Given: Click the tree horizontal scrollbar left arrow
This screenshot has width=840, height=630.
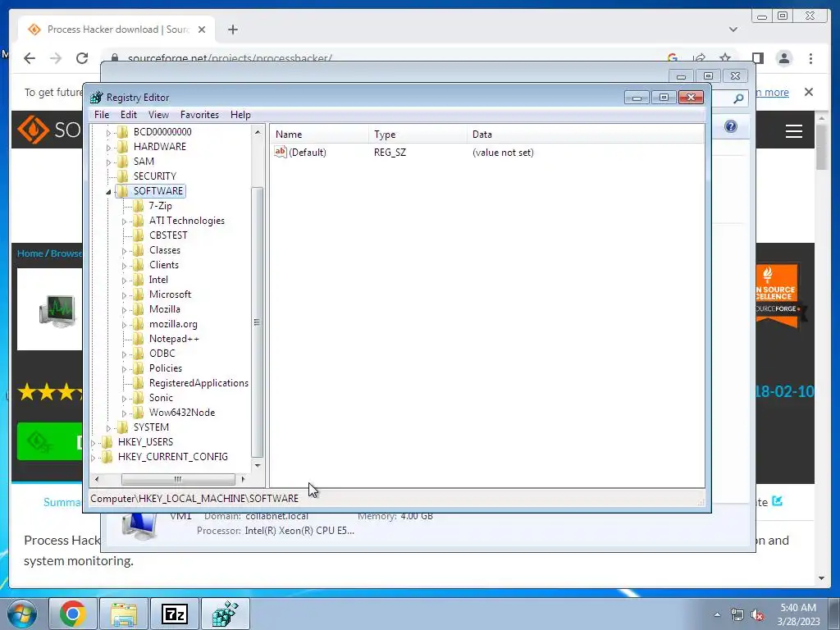Looking at the screenshot, I should (97, 479).
